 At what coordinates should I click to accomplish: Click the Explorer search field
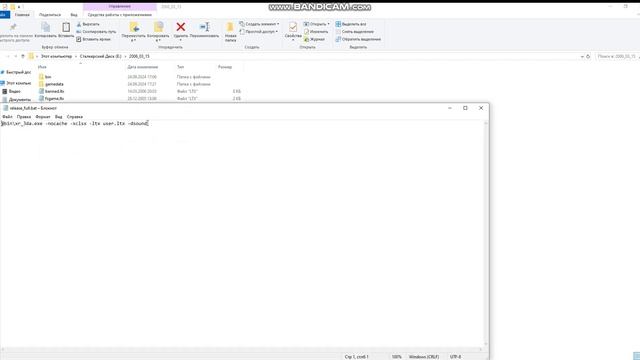(616, 56)
